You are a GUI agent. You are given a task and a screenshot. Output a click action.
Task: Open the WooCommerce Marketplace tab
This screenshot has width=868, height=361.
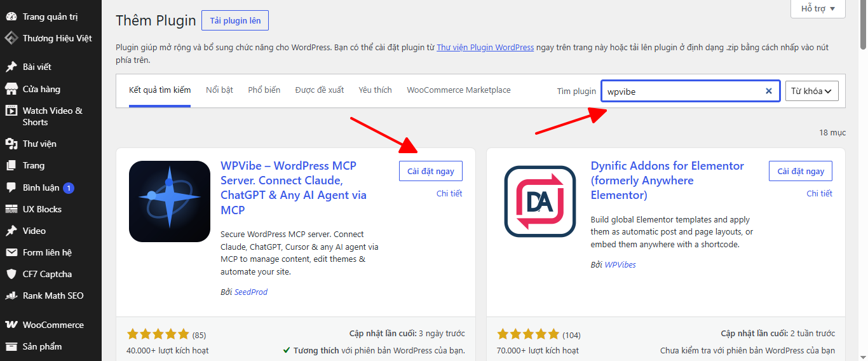click(459, 90)
